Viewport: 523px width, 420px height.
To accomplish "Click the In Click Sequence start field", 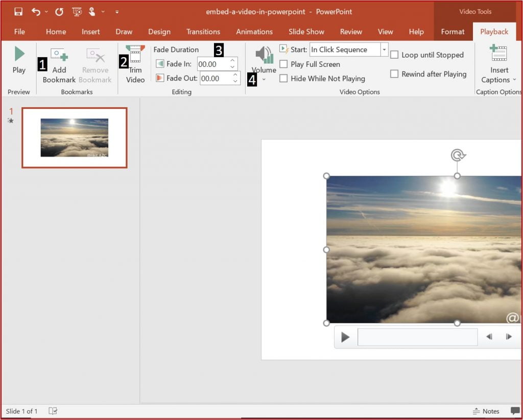I will pos(345,50).
